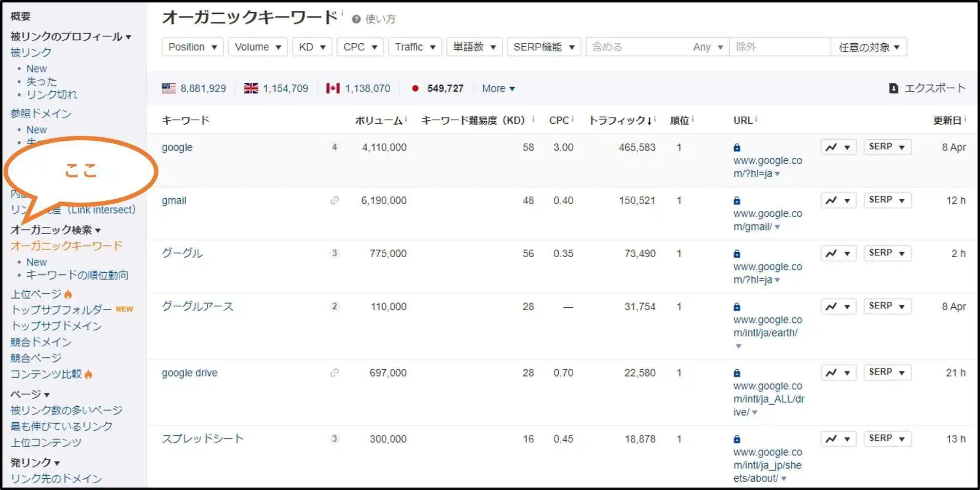Open the 使い方 help question icon
The height and width of the screenshot is (490, 980).
(356, 19)
